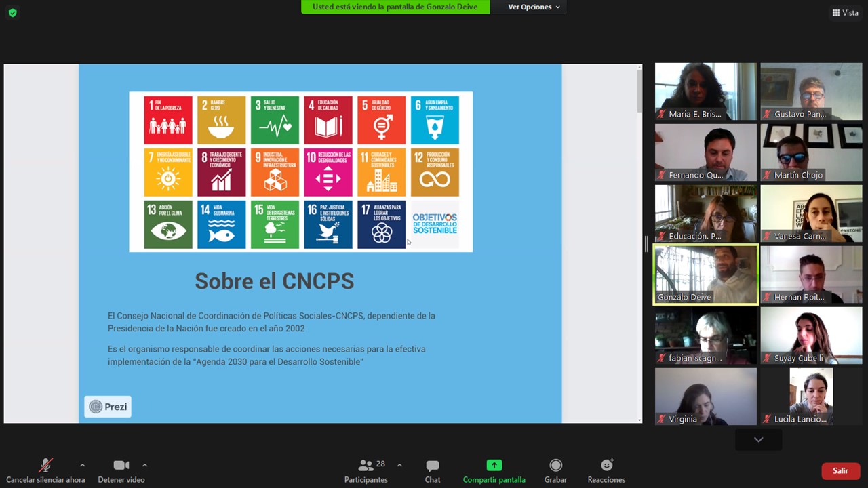This screenshot has width=868, height=488.
Task: Expand arrow next to Participantes count
Action: coord(399,466)
